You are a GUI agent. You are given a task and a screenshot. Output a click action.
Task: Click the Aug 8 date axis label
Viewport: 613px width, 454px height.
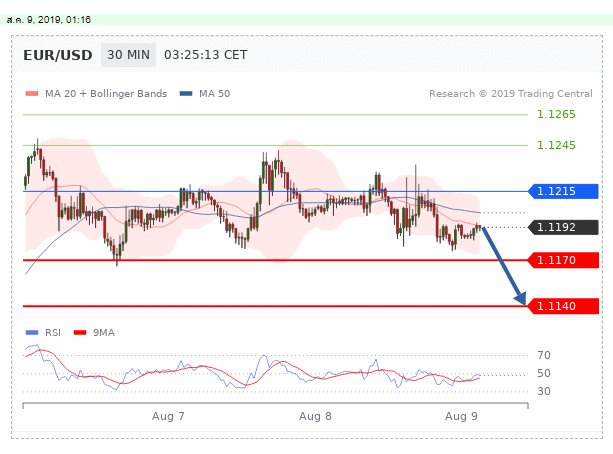click(x=315, y=416)
